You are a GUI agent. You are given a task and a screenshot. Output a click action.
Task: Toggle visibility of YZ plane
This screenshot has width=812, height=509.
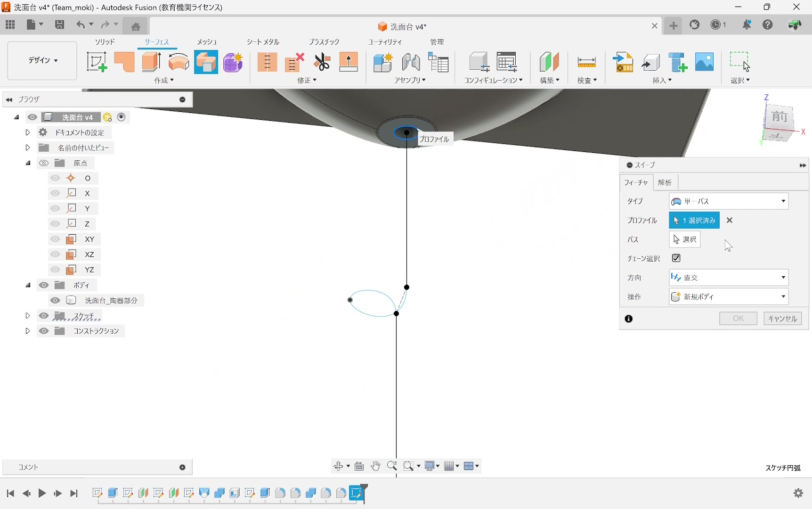click(x=55, y=270)
